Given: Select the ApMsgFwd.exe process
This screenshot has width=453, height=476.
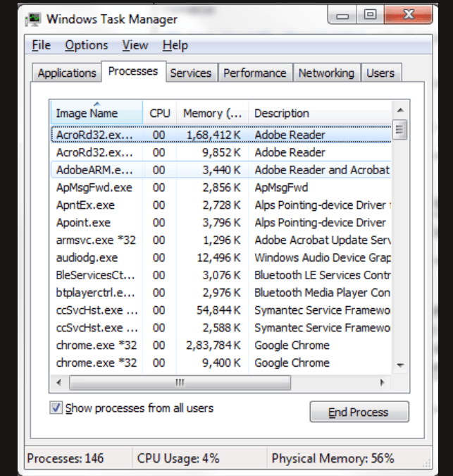Looking at the screenshot, I should [x=221, y=188].
